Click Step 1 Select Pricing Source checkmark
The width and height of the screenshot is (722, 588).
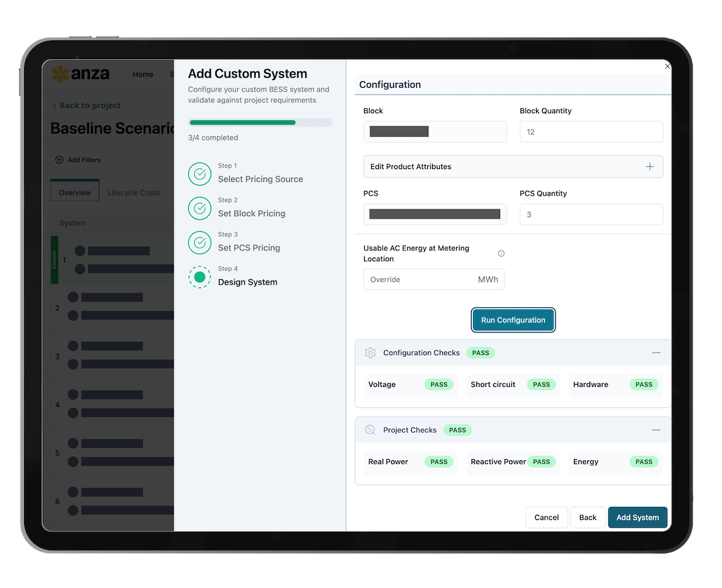click(x=200, y=173)
